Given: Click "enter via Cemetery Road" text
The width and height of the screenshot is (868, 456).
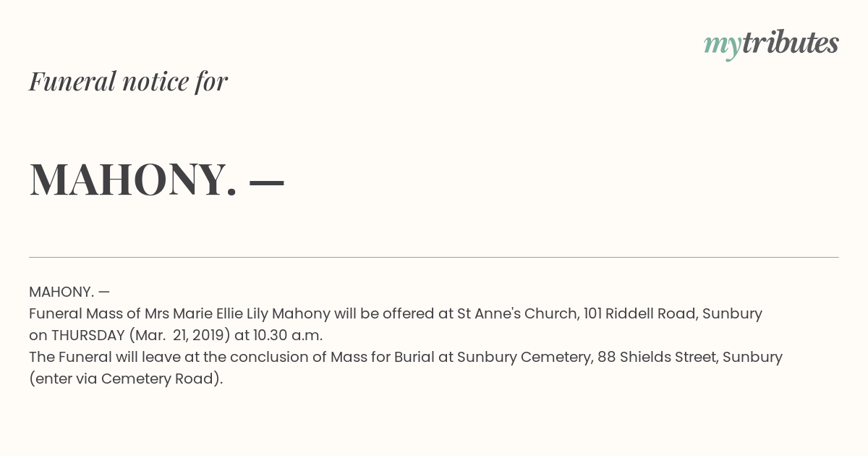Looking at the screenshot, I should click(x=126, y=379).
